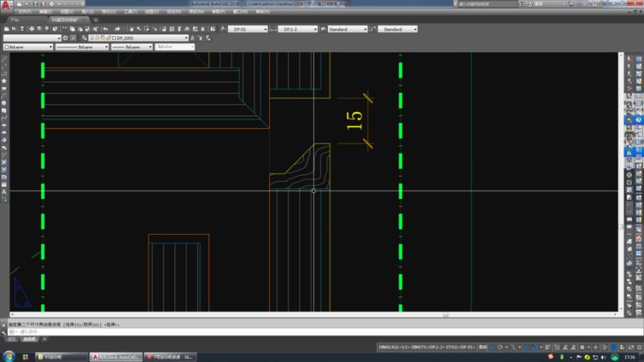Screen dimensions: 644x362
Task: Click the Windows Start button
Action: pyautogui.click(x=10, y=356)
